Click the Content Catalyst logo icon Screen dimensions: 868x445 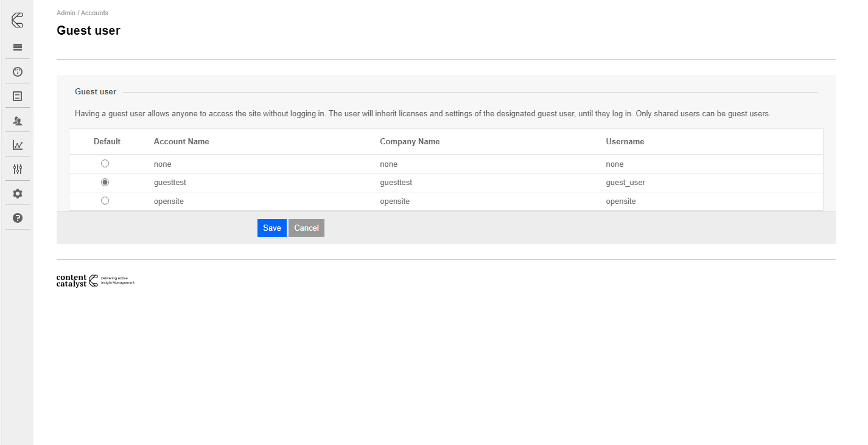click(17, 19)
